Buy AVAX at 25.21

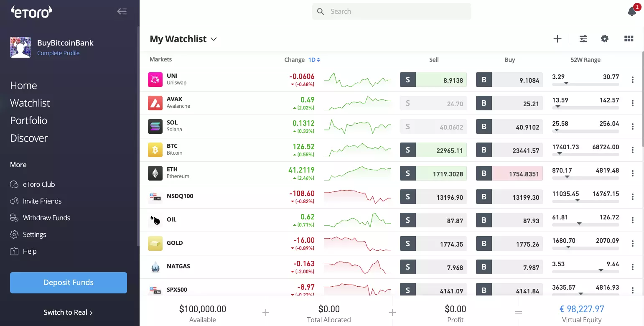509,103
